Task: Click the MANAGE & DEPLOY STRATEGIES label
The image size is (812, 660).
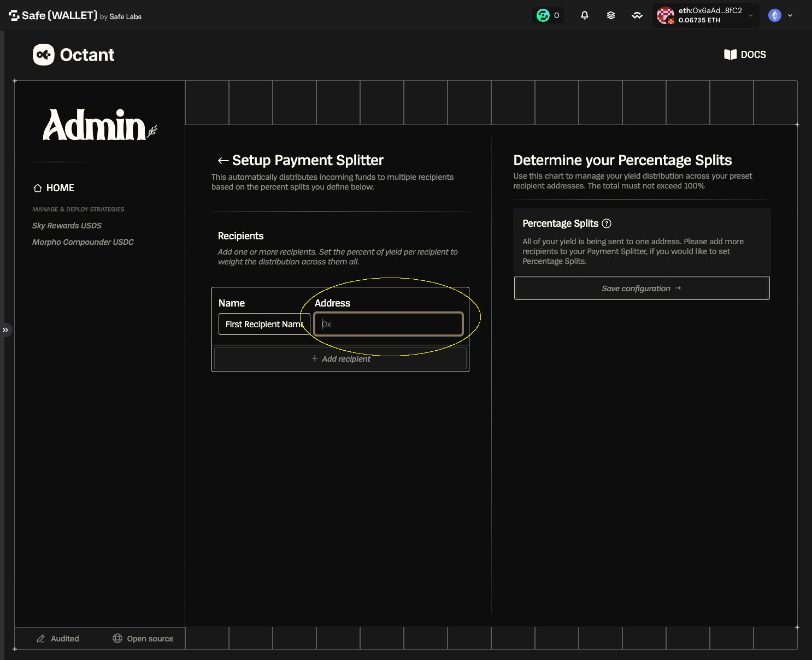Action: click(78, 209)
